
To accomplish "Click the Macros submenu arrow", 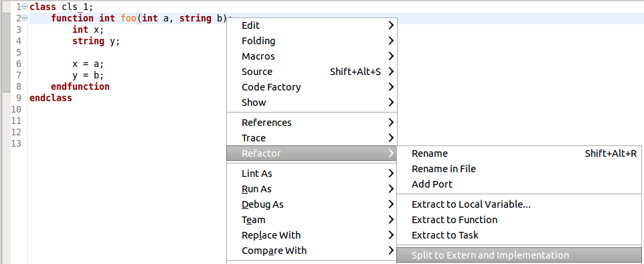I will click(x=390, y=56).
